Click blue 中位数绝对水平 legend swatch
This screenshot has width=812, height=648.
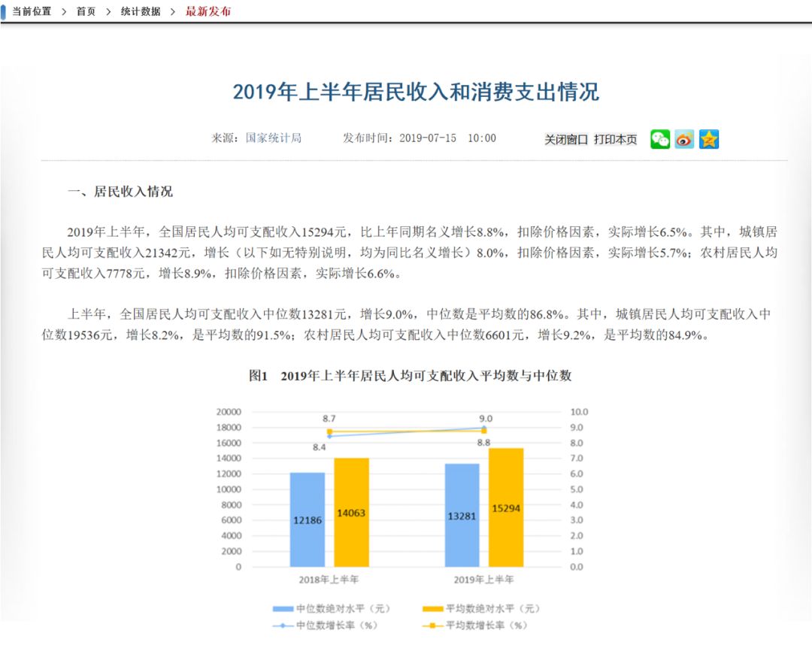tap(283, 609)
